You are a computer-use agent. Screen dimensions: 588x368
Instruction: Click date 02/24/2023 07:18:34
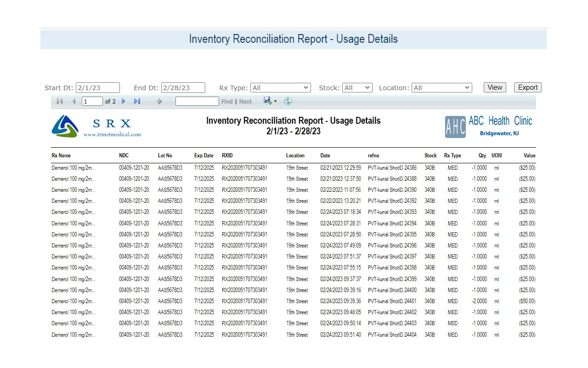pyautogui.click(x=340, y=212)
